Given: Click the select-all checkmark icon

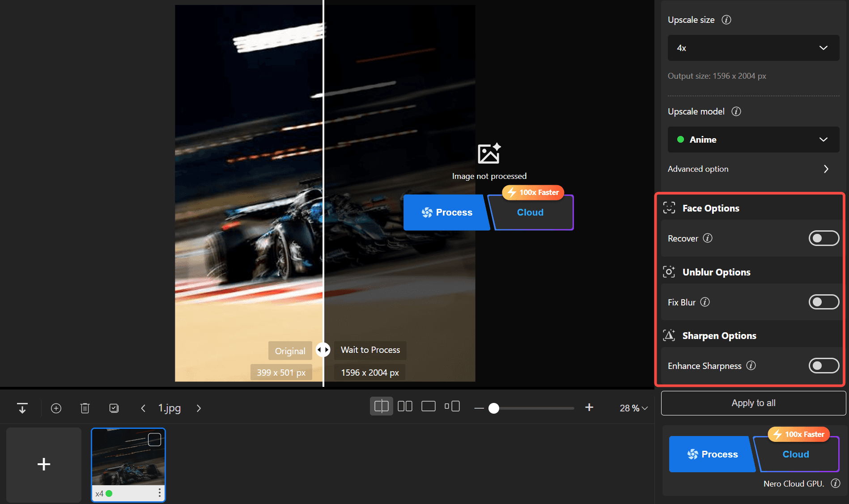Looking at the screenshot, I should (114, 408).
